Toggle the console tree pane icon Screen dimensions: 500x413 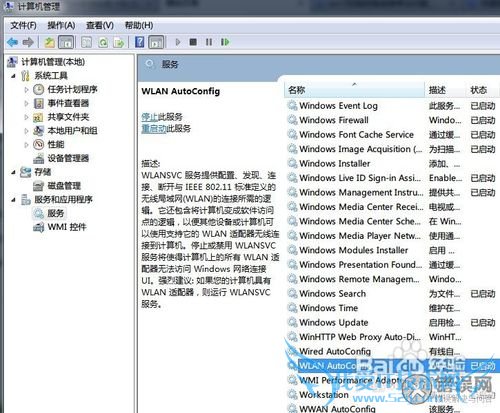tap(66, 42)
